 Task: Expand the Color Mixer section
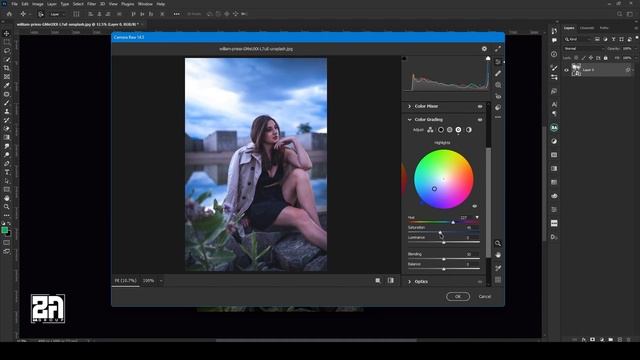[x=409, y=106]
